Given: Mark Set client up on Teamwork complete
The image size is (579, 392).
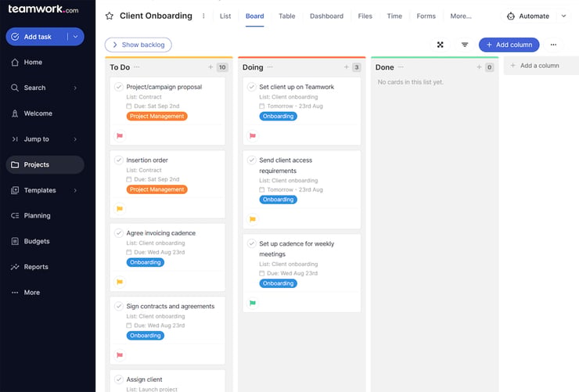Looking at the screenshot, I should (251, 87).
